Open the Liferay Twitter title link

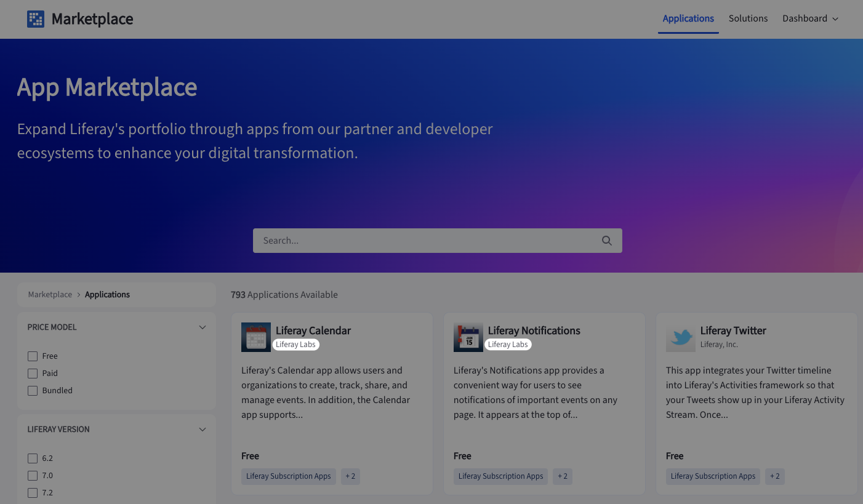733,330
